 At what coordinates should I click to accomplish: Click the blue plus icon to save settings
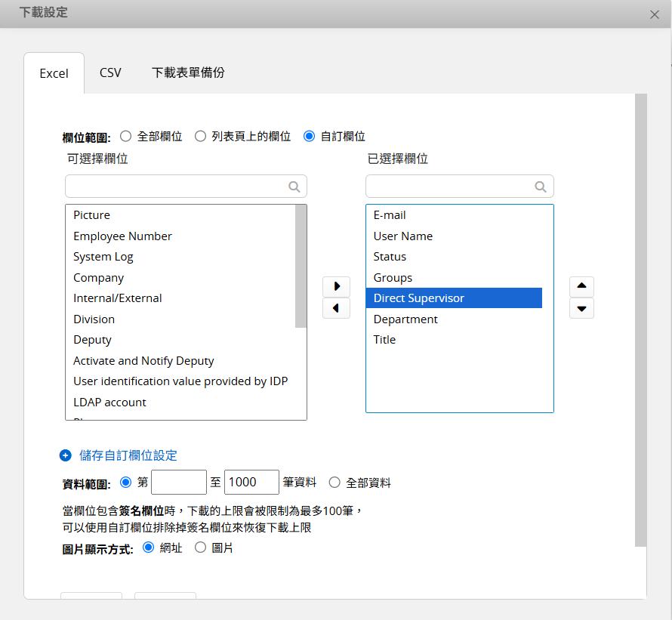click(x=66, y=455)
